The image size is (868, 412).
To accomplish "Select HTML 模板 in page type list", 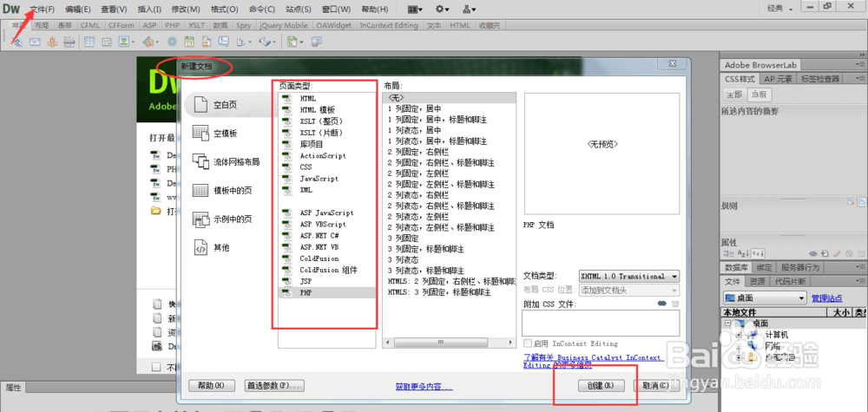I will pyautogui.click(x=317, y=109).
